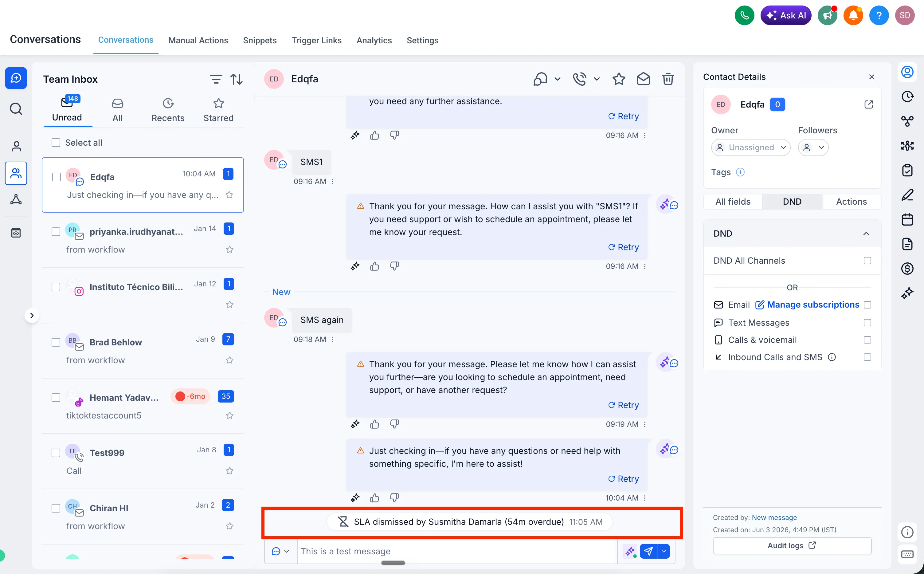Switch to the Snippets tab
The image size is (924, 574).
pyautogui.click(x=260, y=40)
